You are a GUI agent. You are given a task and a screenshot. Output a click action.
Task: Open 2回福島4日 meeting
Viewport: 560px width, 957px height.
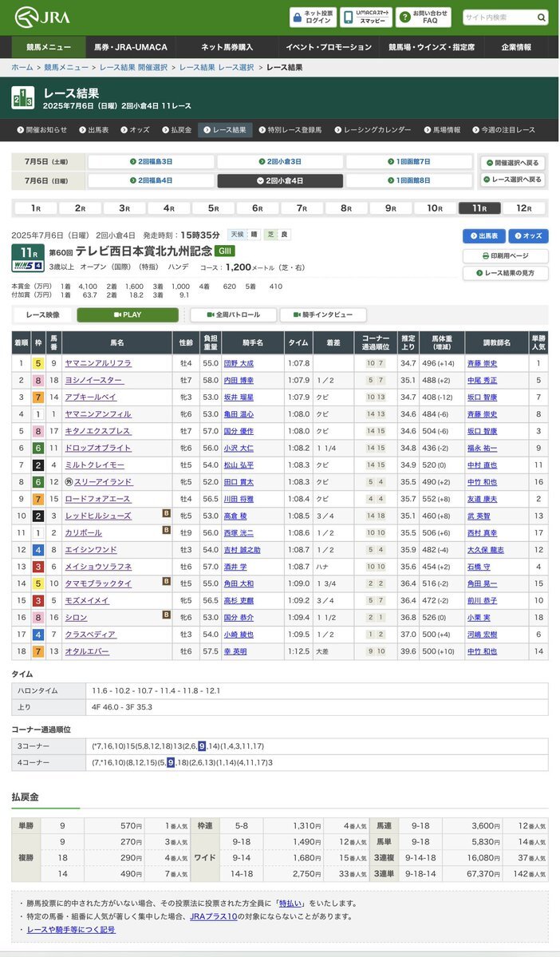pos(152,180)
